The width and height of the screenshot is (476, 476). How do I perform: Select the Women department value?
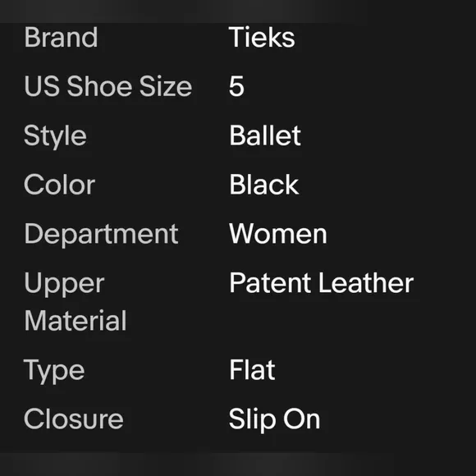point(278,234)
